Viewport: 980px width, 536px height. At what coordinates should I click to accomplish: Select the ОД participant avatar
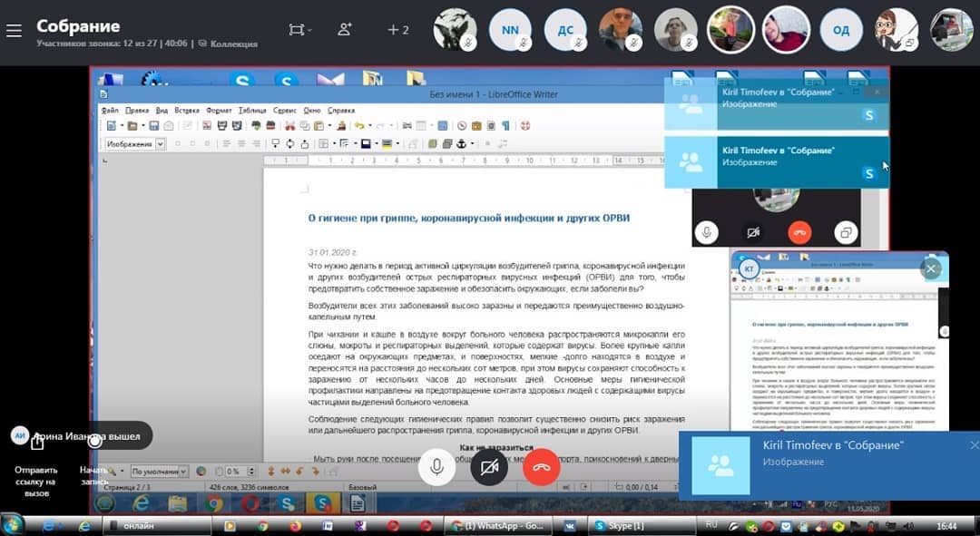[841, 29]
